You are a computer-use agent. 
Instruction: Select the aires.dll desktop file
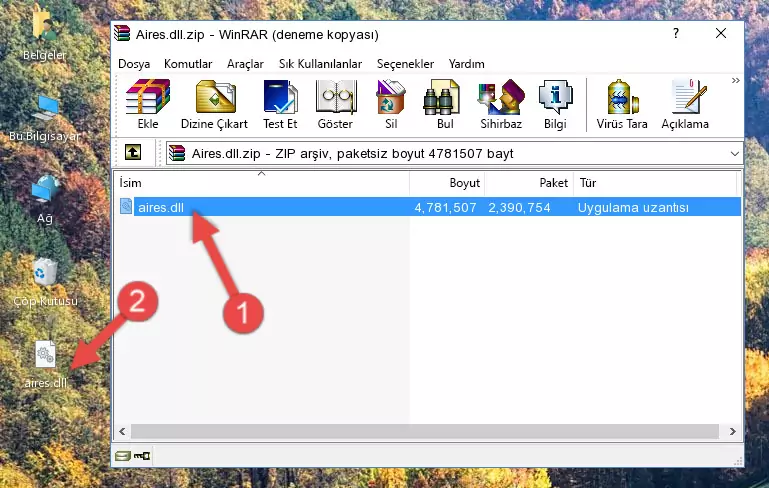[45, 364]
